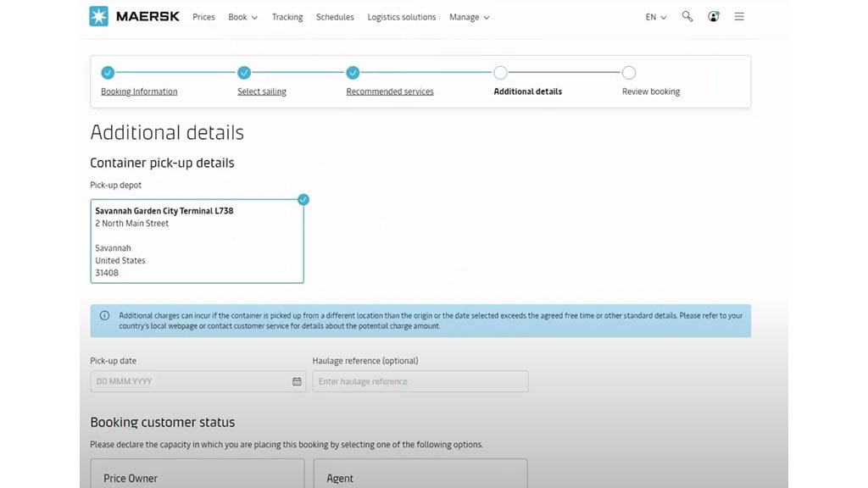Click the Logistics solutions link

click(401, 16)
